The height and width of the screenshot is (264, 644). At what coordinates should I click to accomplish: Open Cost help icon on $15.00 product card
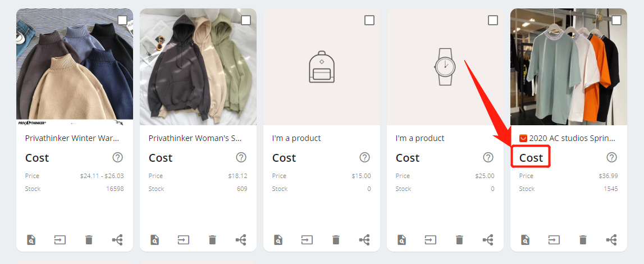tap(364, 157)
